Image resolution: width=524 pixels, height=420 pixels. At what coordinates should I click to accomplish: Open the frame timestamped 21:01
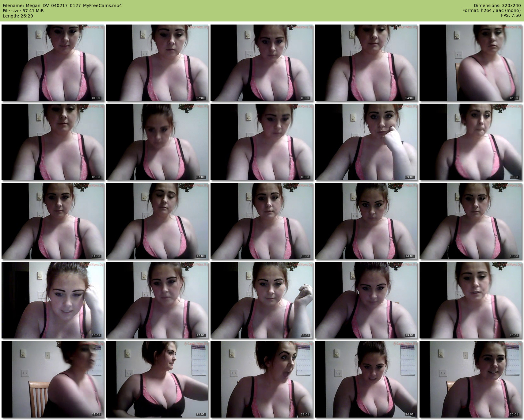pyautogui.click(x=53, y=379)
